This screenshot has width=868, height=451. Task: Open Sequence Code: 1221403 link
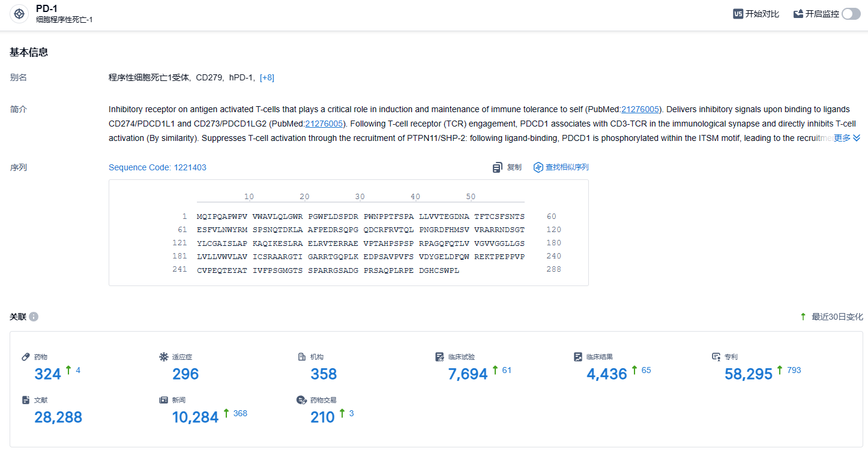(157, 167)
